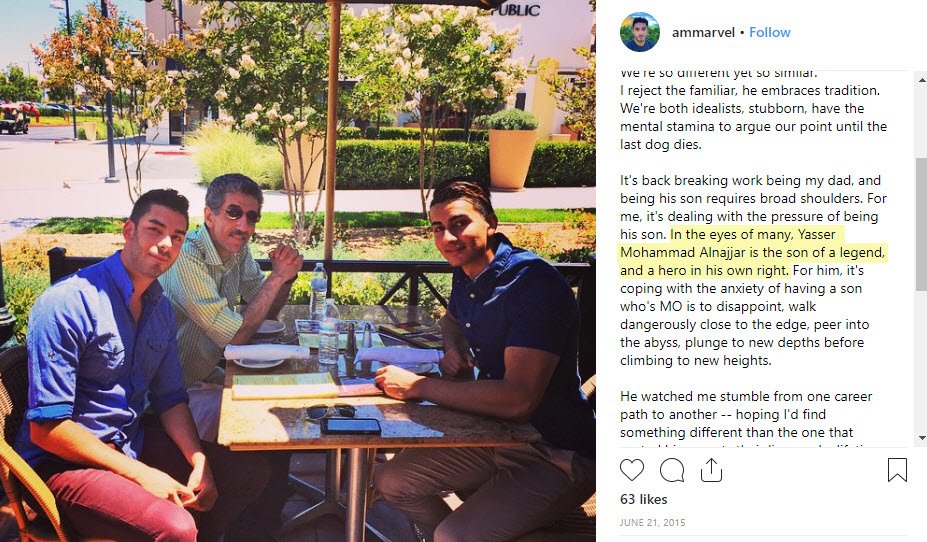Click the caption paragraph starting "He watched me"
This screenshot has width=927, height=542.
tap(746, 418)
